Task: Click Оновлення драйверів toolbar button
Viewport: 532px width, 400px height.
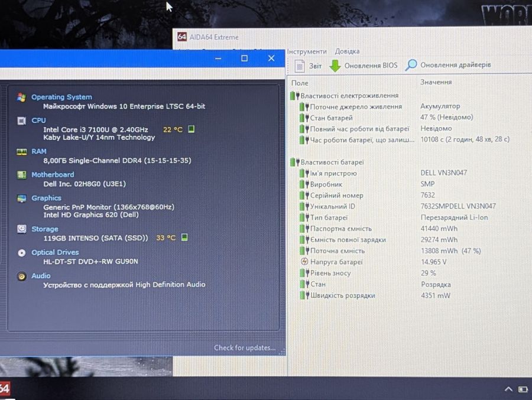Action: coord(448,65)
